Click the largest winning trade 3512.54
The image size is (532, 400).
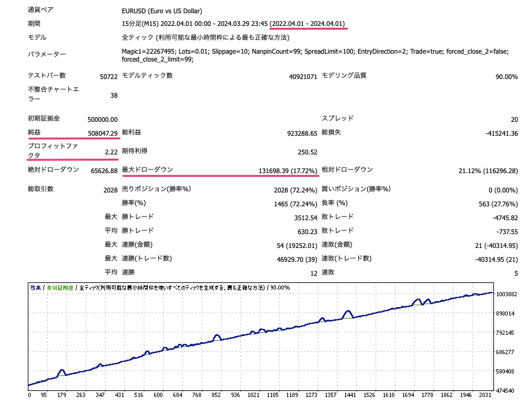[x=306, y=218]
